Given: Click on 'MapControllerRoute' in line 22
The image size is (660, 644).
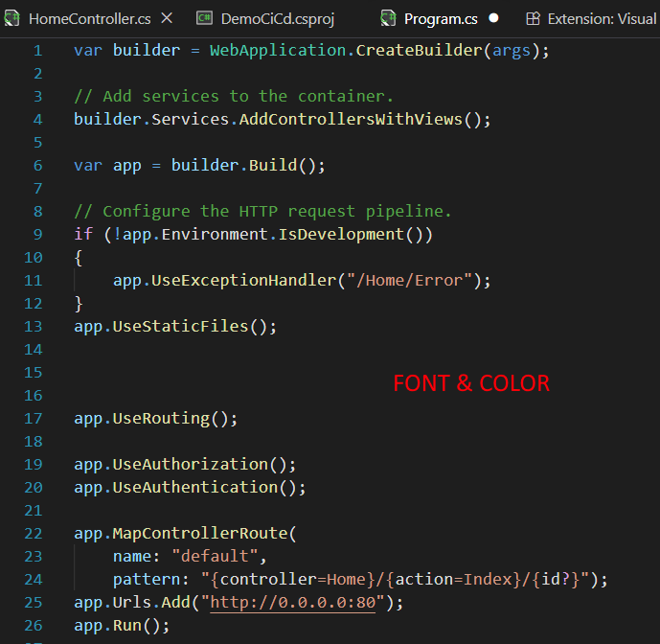Looking at the screenshot, I should 200,534.
